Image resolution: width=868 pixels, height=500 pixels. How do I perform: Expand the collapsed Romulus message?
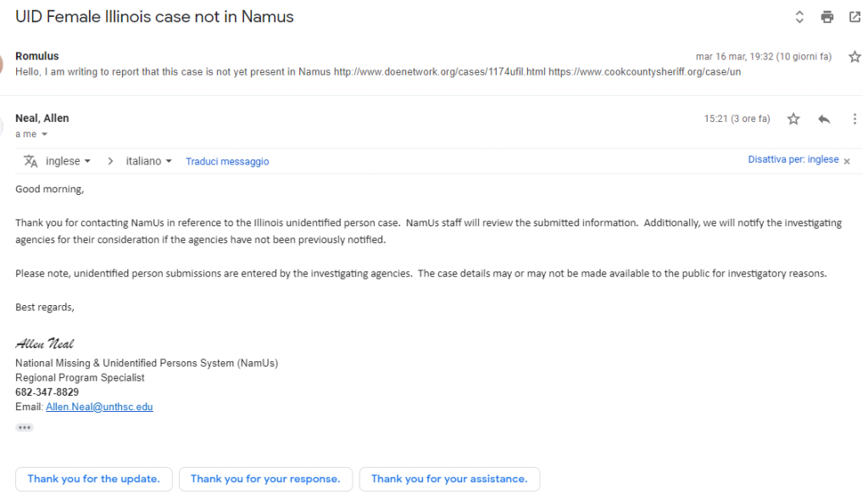[x=339, y=71]
